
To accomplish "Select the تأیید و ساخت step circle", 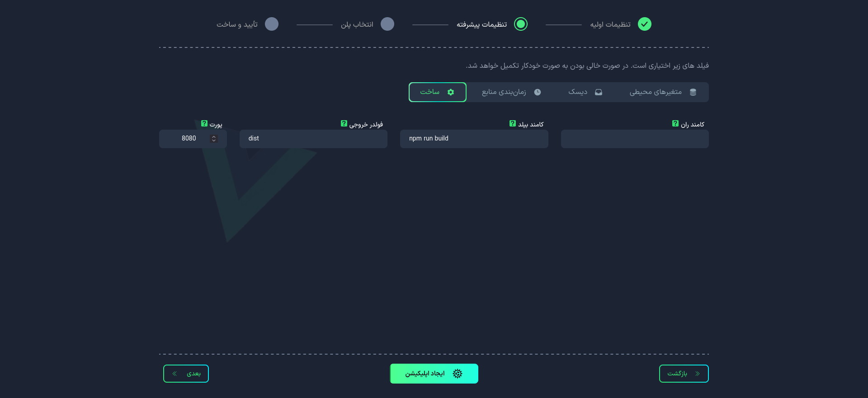I will click(x=271, y=24).
